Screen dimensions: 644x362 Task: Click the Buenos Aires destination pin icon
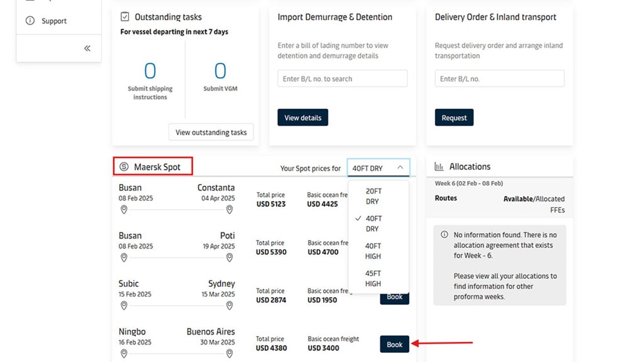(x=229, y=353)
